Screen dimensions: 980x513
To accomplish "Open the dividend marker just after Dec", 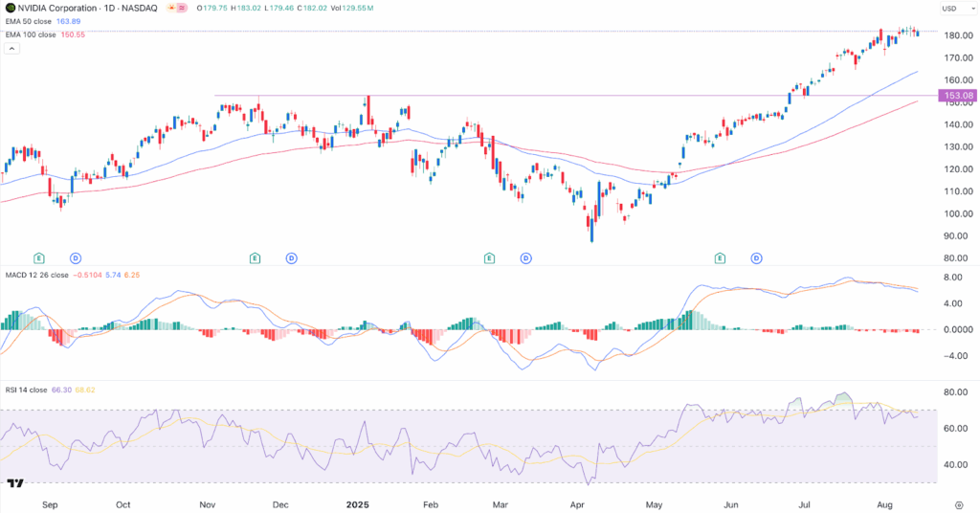I will (291, 258).
